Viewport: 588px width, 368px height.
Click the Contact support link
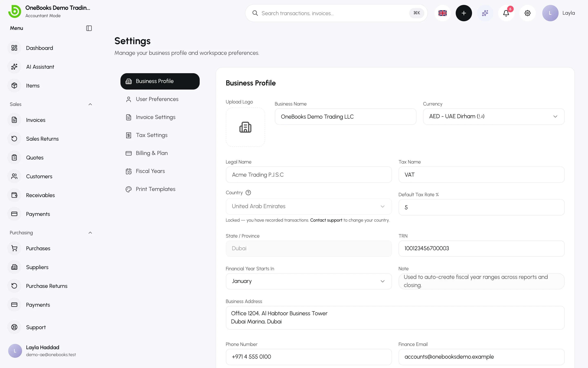click(x=326, y=220)
